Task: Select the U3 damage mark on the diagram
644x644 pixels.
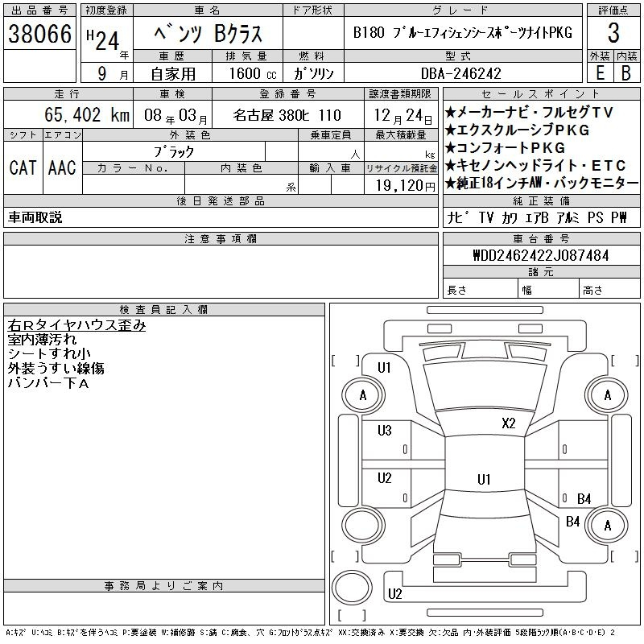Action: coord(385,431)
